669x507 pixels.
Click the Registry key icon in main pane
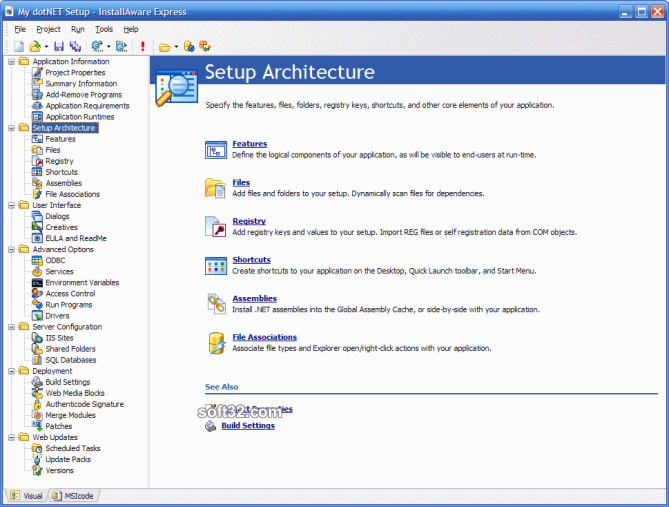pyautogui.click(x=215, y=227)
